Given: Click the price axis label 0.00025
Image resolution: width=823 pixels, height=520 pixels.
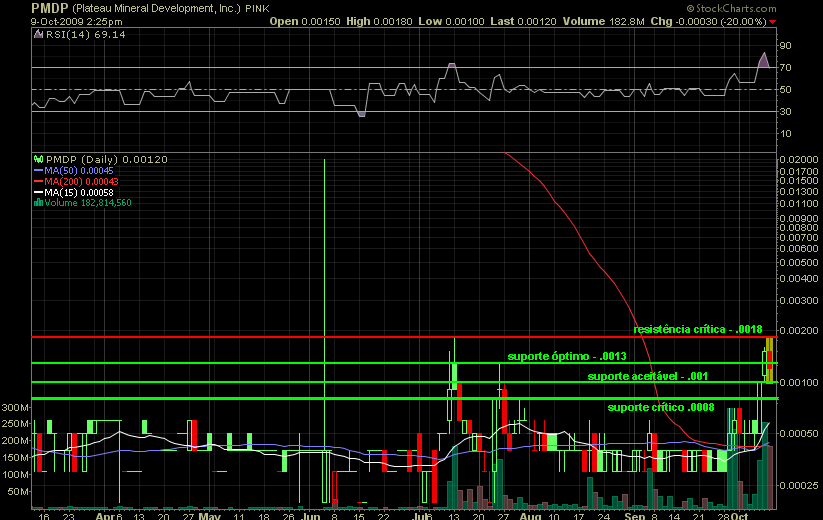Looking at the screenshot, I should 798,485.
